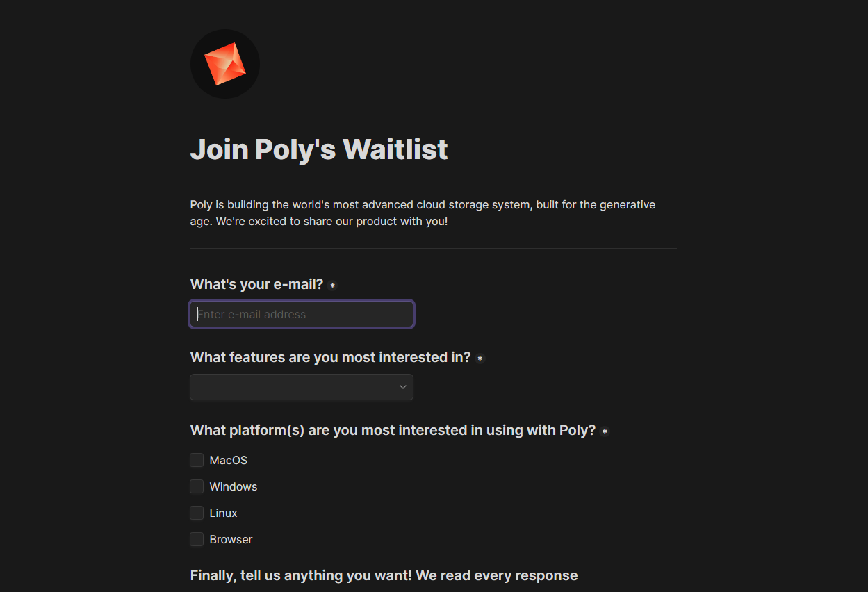Tick the Windows checkbox

197,486
